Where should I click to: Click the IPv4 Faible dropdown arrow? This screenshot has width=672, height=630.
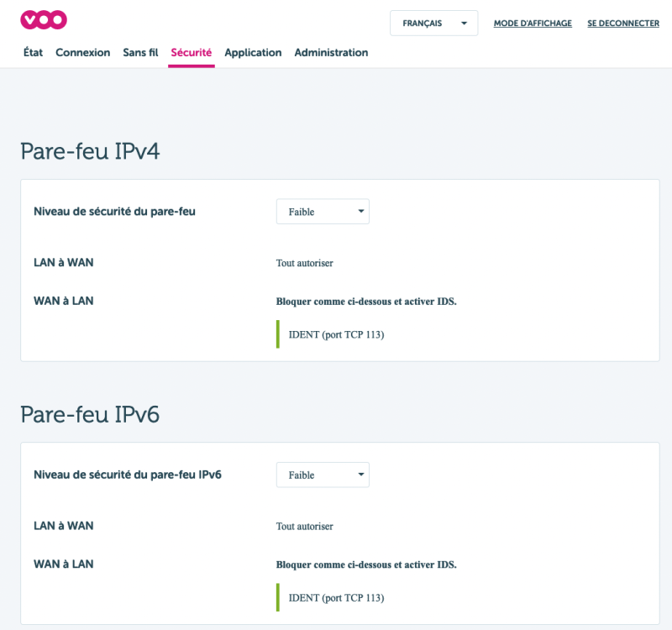[361, 212]
